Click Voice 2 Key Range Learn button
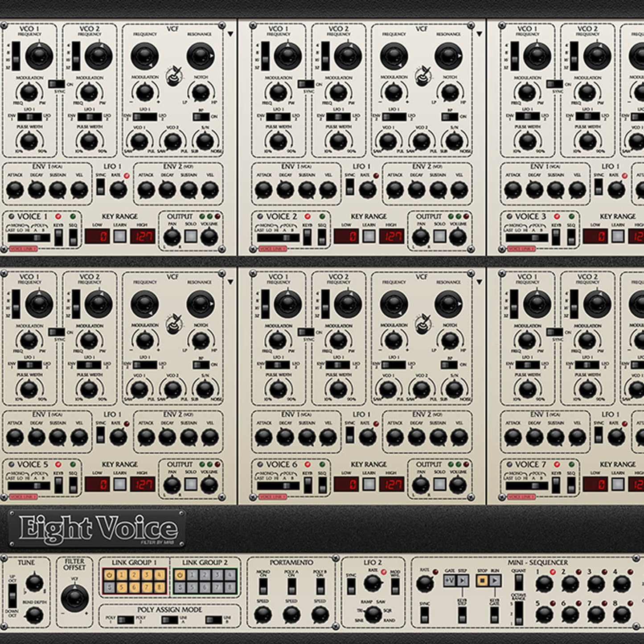Screen dimensions: 644x644 (x=369, y=236)
